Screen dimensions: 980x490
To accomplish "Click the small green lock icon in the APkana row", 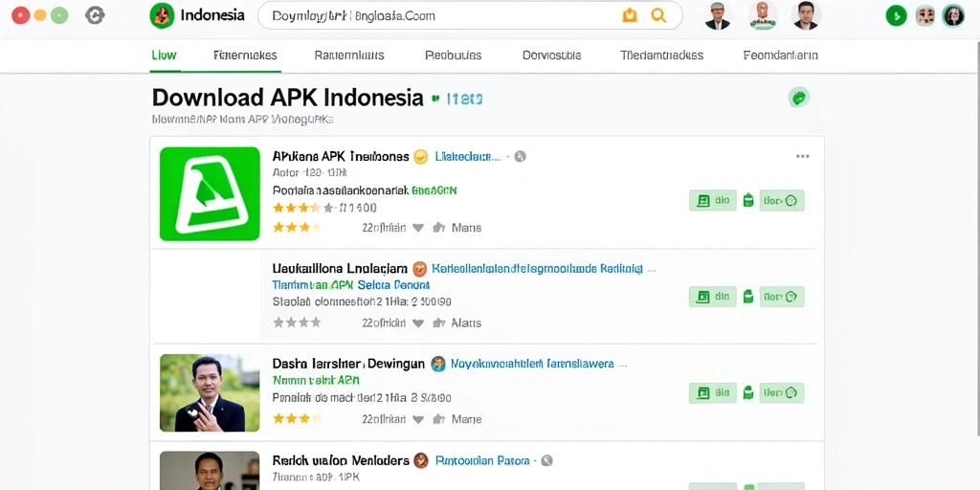I will (x=748, y=201).
